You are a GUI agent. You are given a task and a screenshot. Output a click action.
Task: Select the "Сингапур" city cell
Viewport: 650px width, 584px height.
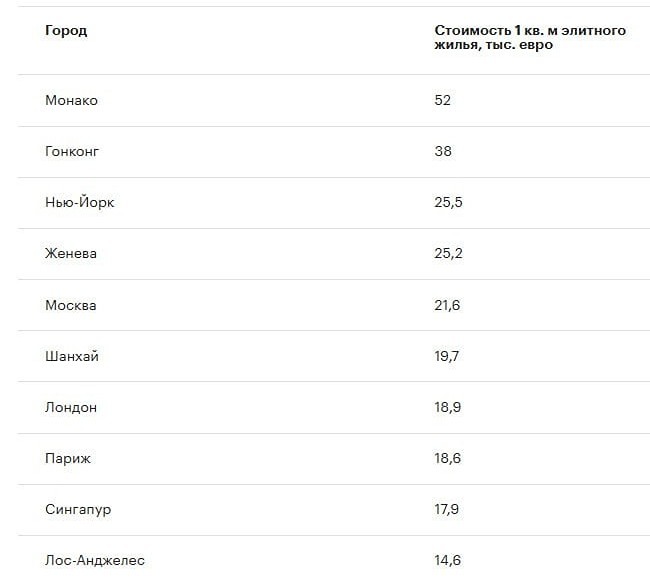[x=78, y=509]
